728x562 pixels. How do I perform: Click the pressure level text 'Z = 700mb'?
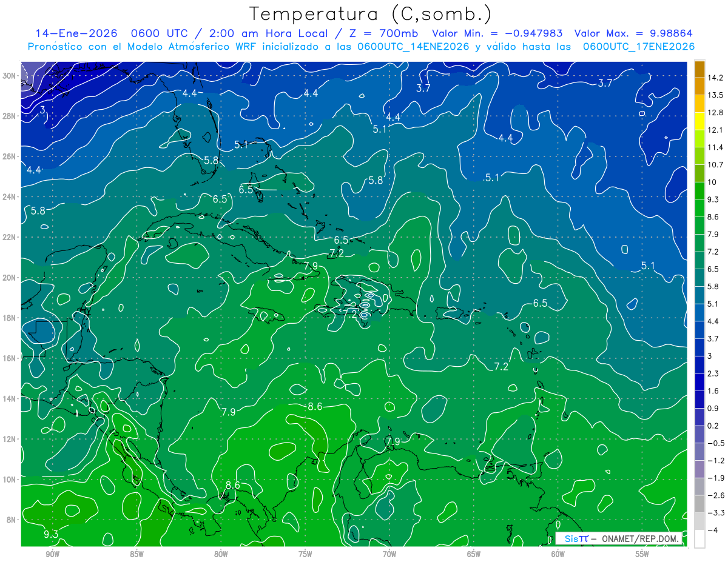[383, 33]
